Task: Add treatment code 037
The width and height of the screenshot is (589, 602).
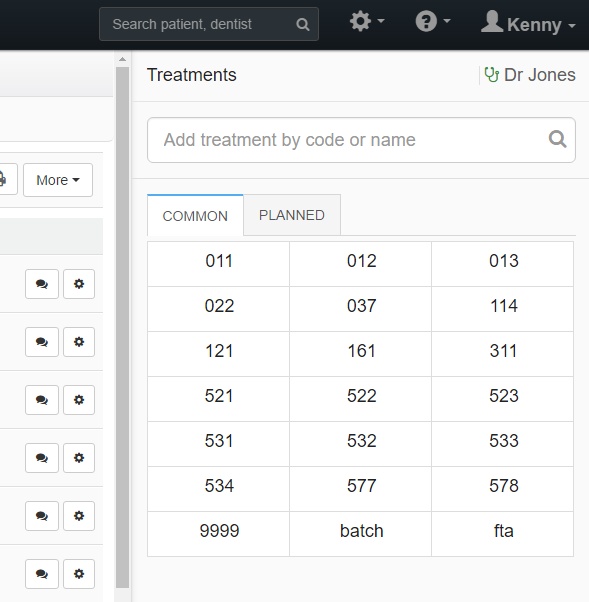Action: click(361, 309)
